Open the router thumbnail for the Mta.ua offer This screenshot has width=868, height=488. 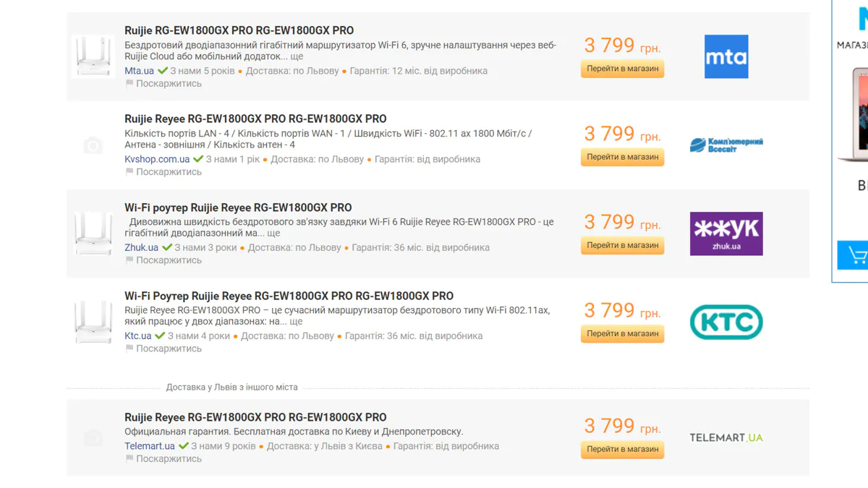(x=93, y=56)
